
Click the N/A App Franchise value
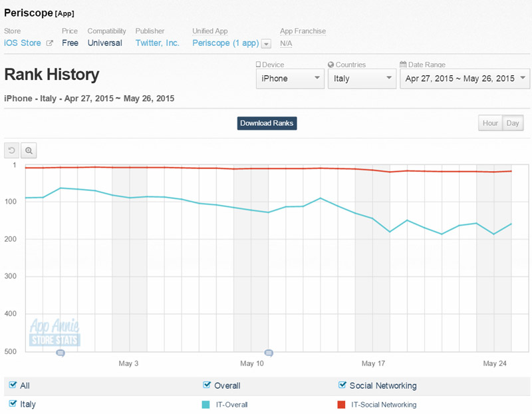pos(286,43)
